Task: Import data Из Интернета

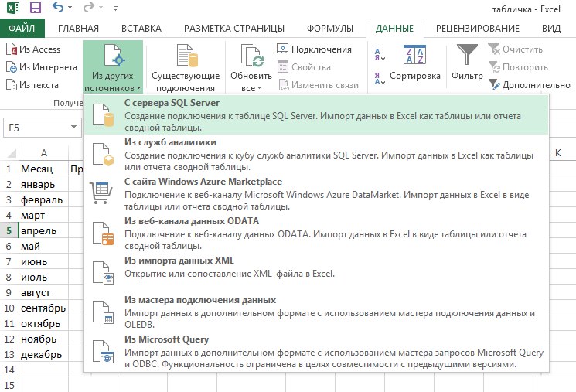Action: [x=42, y=67]
